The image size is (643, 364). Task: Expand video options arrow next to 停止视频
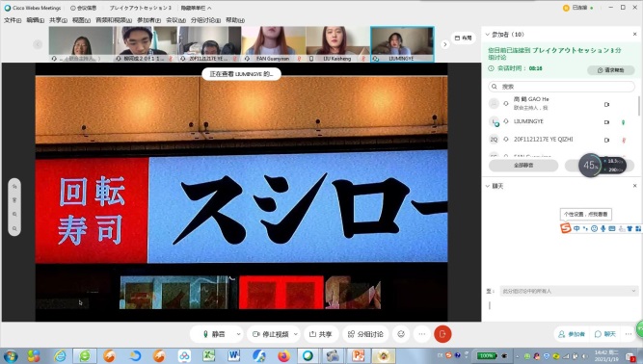[296, 334]
